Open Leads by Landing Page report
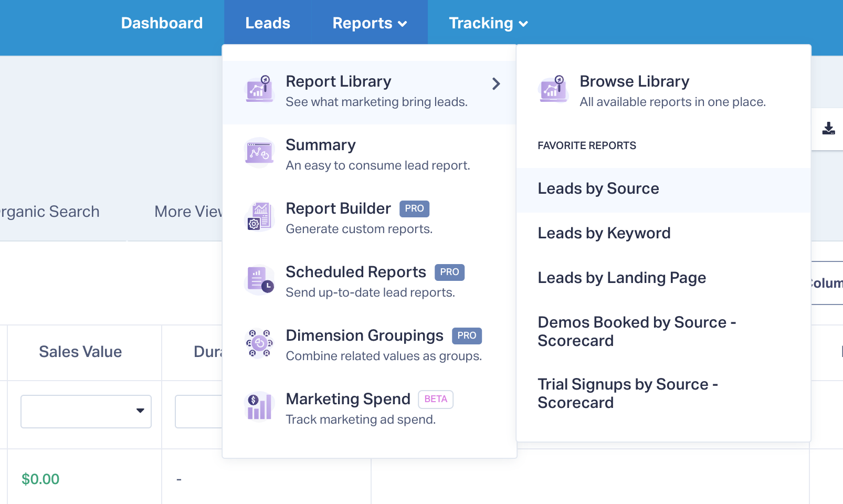This screenshot has height=504, width=843. [663, 278]
